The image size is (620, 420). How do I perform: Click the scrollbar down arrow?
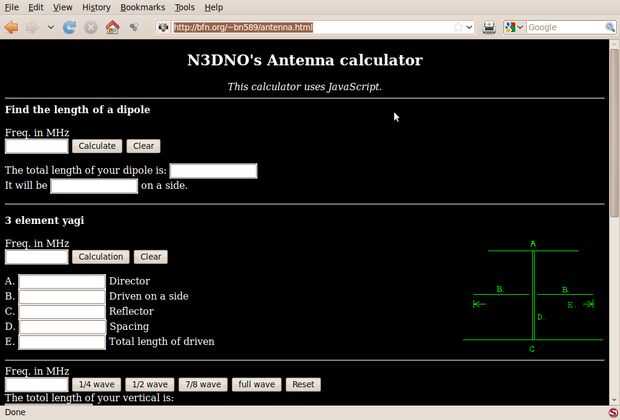pyautogui.click(x=614, y=399)
